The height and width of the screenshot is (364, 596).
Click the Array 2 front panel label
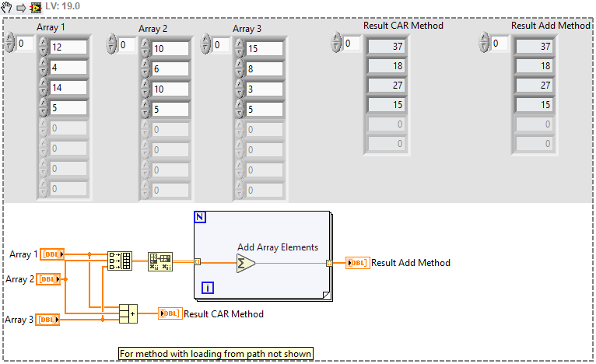pyautogui.click(x=153, y=29)
